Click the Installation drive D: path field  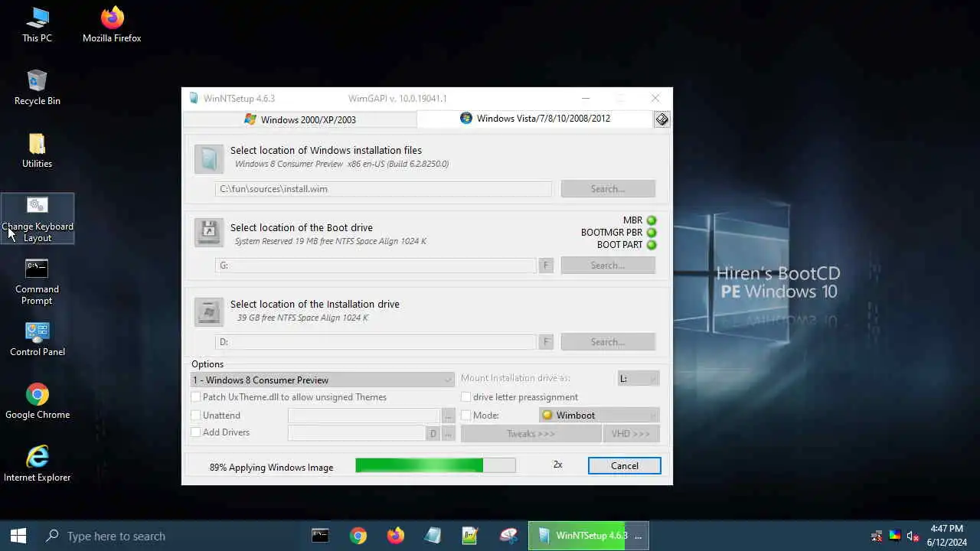(375, 342)
